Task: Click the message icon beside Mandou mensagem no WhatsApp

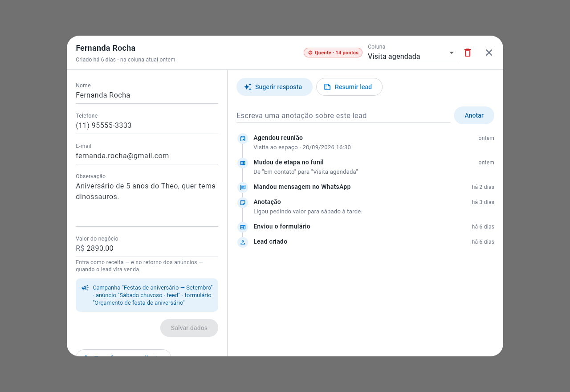Action: click(243, 188)
